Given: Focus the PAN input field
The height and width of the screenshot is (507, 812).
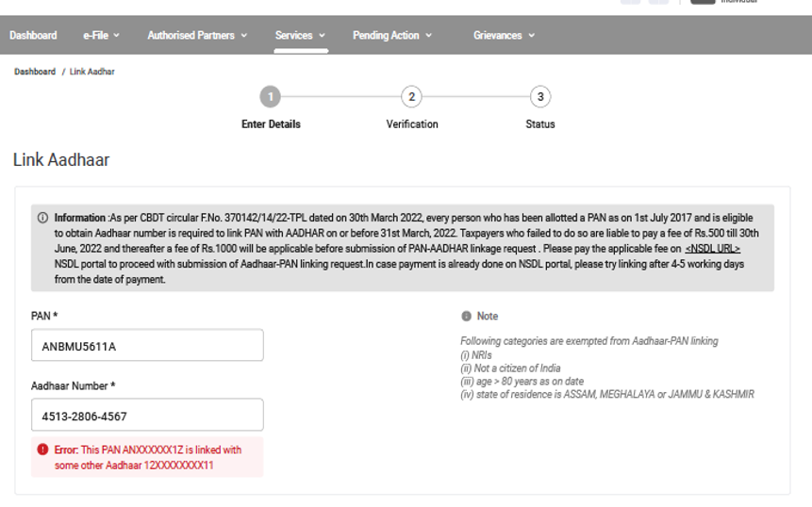Looking at the screenshot, I should pyautogui.click(x=147, y=346).
